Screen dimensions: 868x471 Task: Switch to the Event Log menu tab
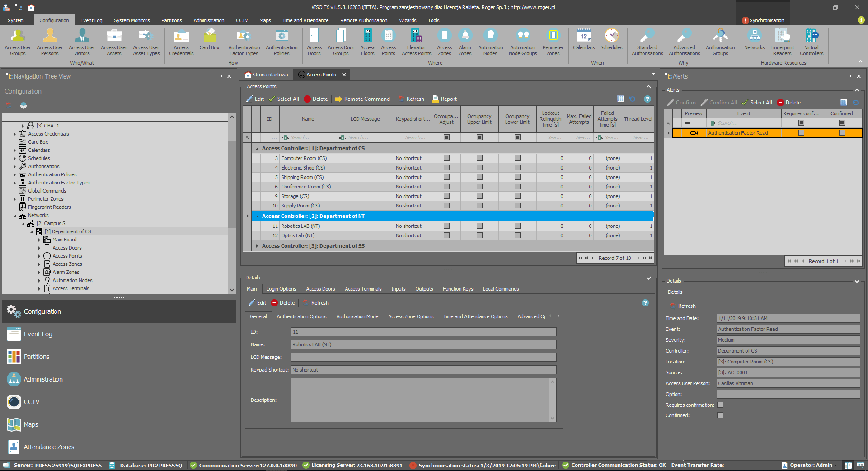(x=91, y=20)
